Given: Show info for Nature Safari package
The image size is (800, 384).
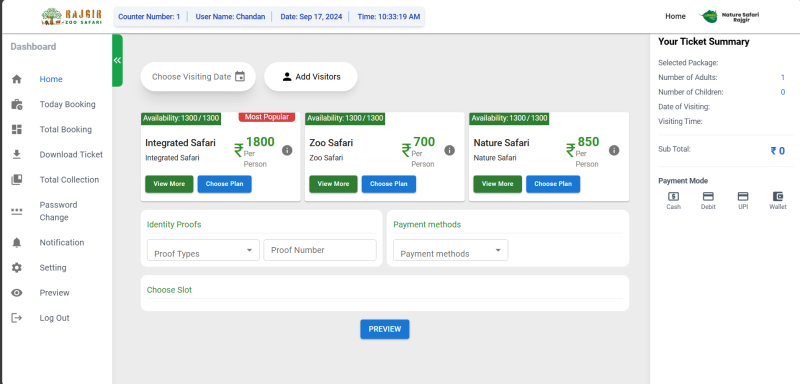Looking at the screenshot, I should pos(614,150).
